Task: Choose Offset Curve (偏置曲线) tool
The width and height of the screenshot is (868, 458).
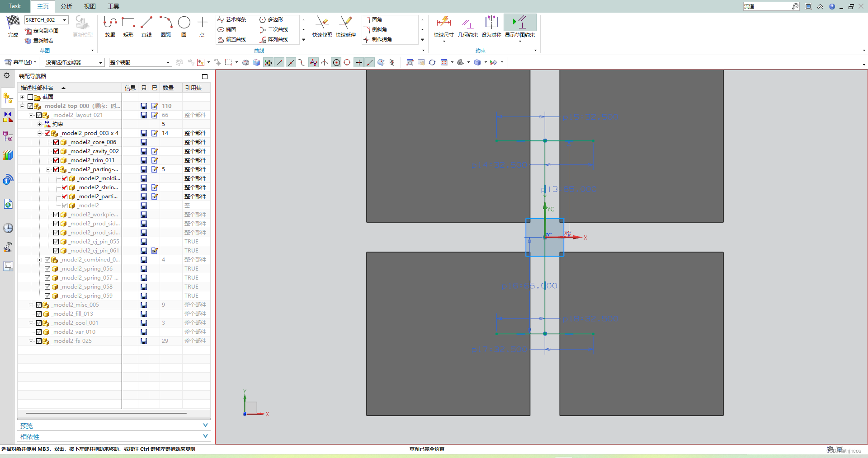Action: [x=232, y=39]
